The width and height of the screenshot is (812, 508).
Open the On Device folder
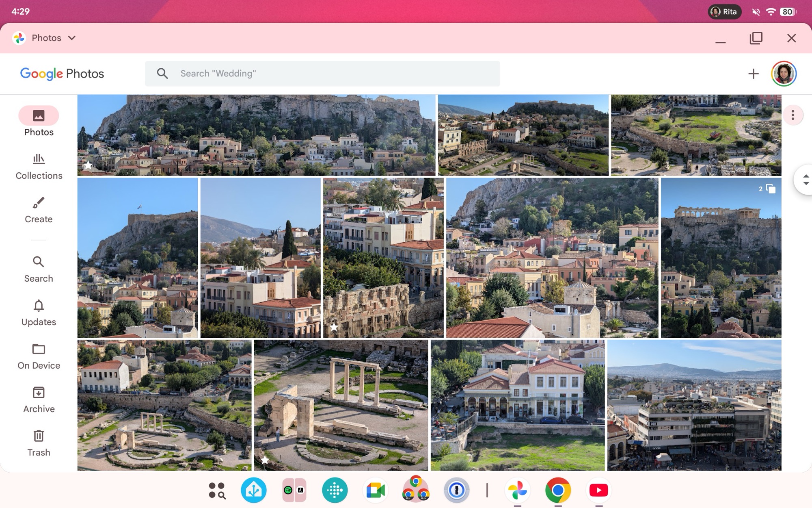(x=39, y=356)
